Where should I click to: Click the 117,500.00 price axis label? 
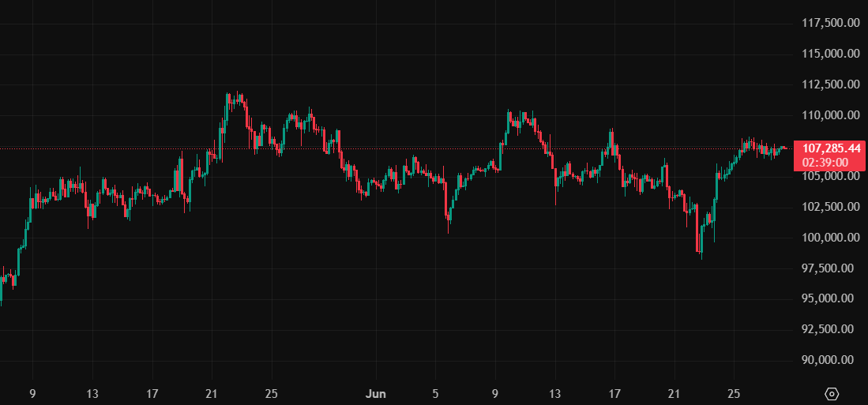point(830,23)
